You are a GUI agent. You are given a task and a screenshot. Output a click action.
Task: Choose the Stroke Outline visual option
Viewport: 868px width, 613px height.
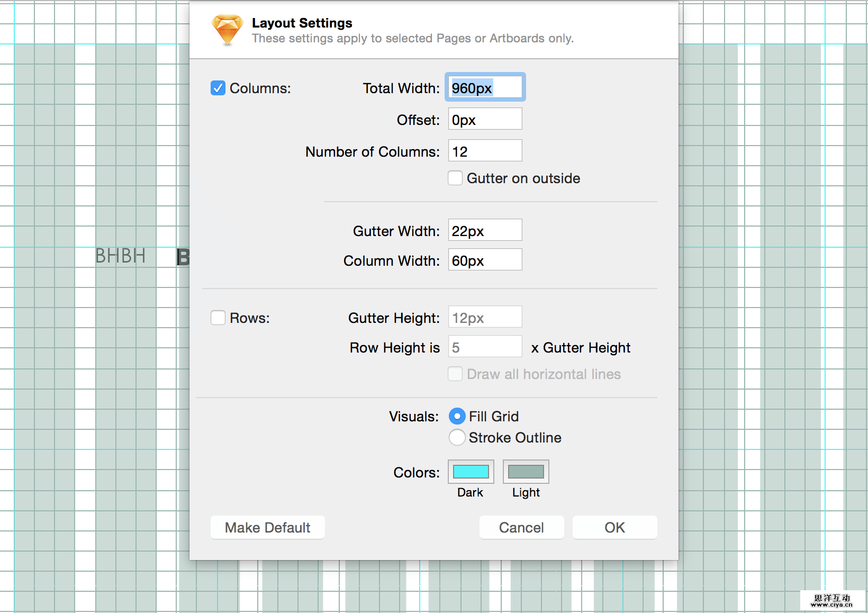point(457,437)
